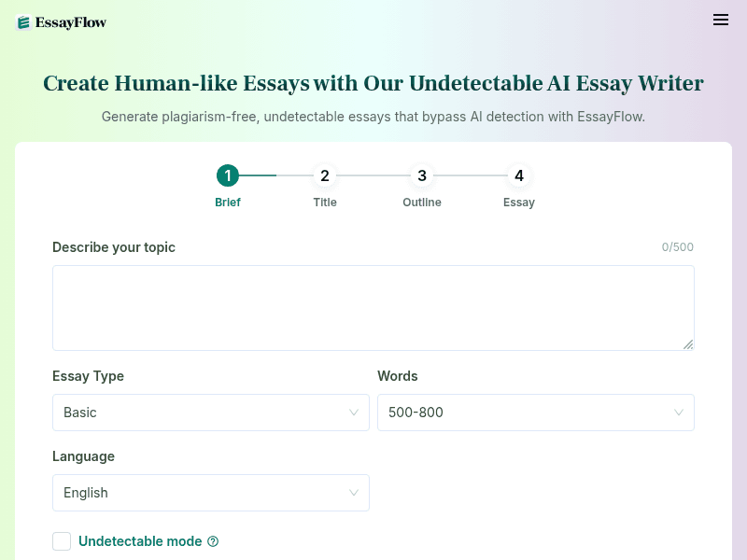Click the Undetectable mode help icon
747x560 pixels.
click(213, 541)
